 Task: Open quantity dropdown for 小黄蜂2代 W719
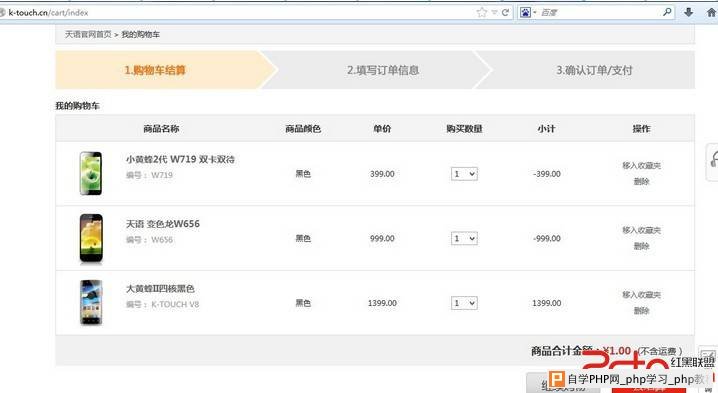(464, 174)
